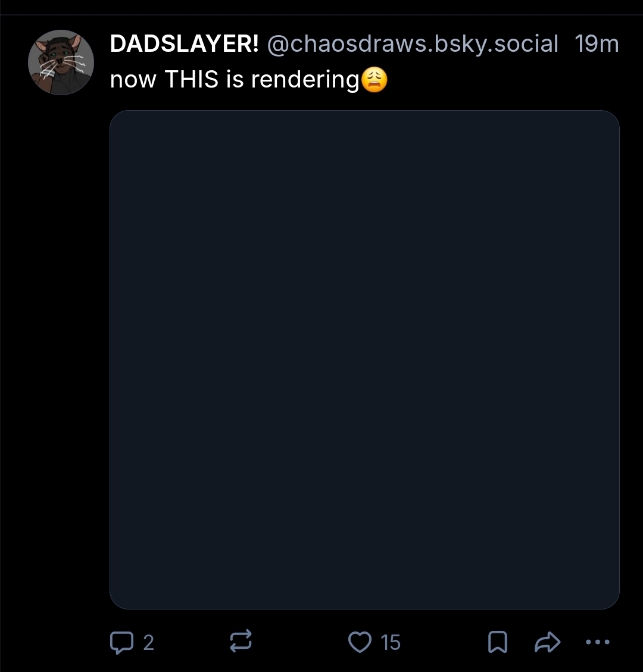Click the word 'rendering' in the post
643x672 pixels.
point(305,80)
